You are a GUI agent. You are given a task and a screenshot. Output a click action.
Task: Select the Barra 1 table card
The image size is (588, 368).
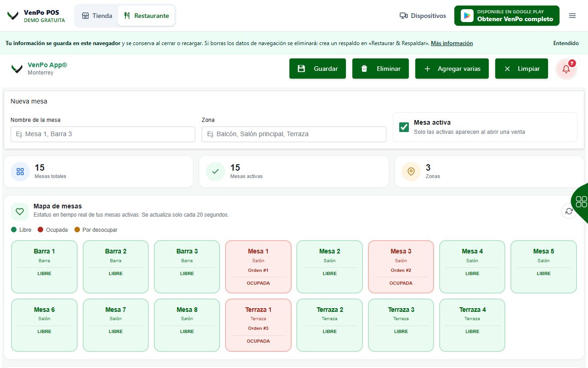(x=44, y=267)
